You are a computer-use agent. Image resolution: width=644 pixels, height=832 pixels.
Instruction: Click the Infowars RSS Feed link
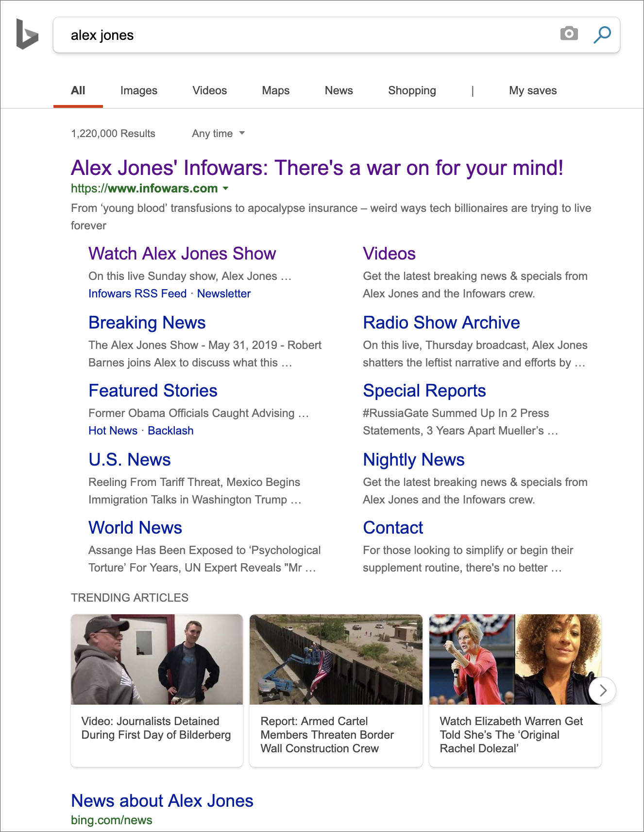pos(137,294)
